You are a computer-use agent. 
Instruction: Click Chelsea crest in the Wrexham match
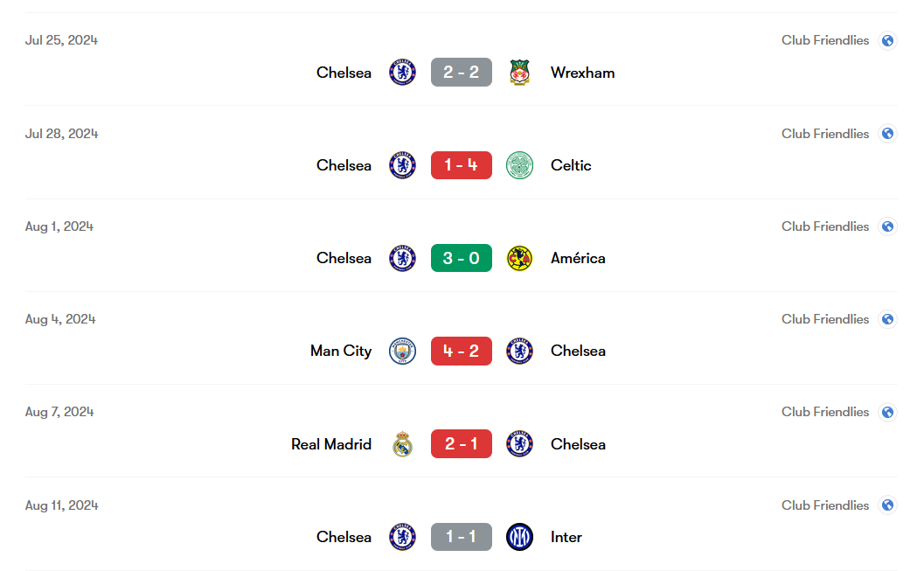pyautogui.click(x=402, y=73)
